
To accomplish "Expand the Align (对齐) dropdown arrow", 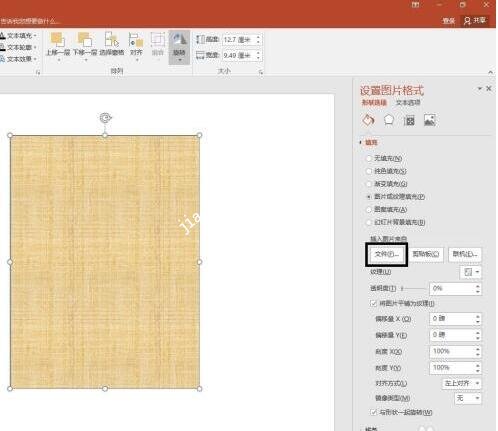I will point(136,60).
